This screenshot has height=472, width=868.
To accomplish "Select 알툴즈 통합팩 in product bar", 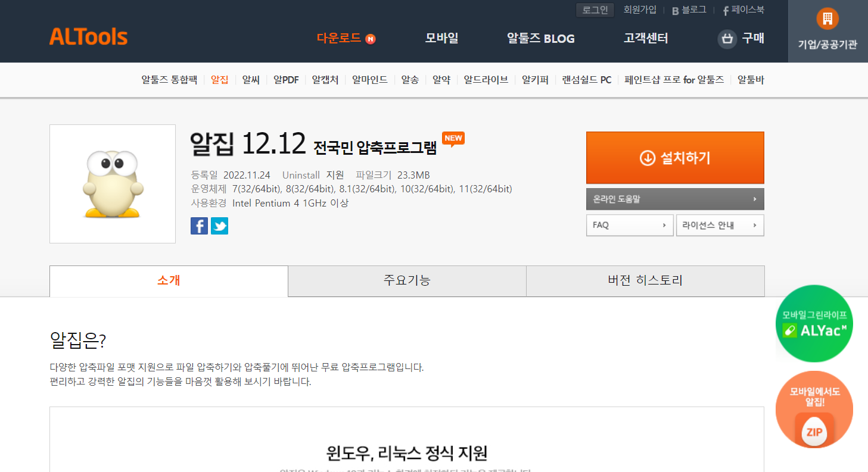I will [169, 80].
